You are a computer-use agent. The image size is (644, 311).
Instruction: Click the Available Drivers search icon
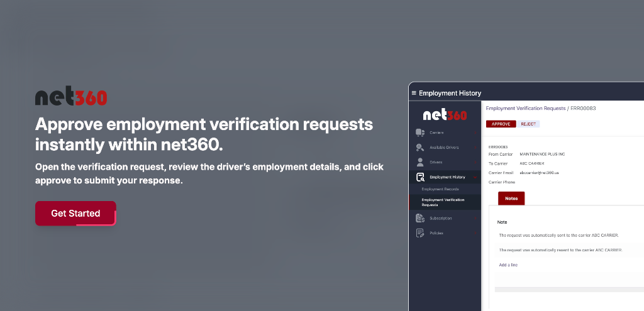pyautogui.click(x=419, y=147)
